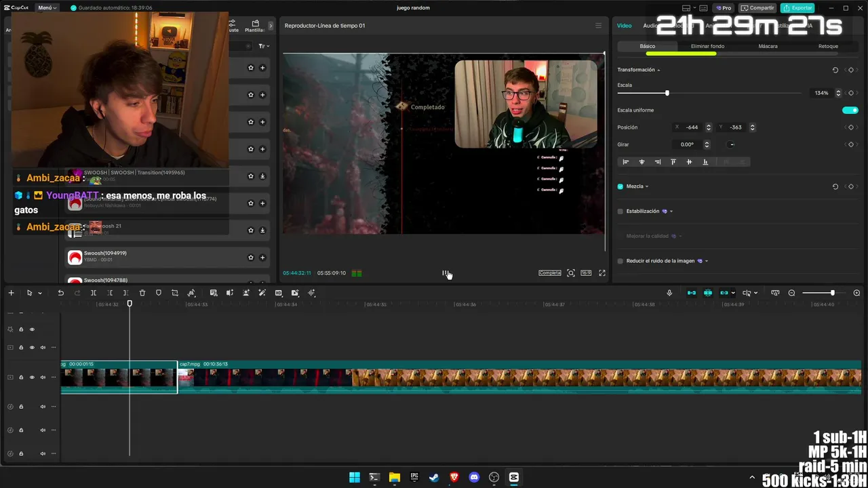
Task: Click the Compartir button
Action: [757, 8]
